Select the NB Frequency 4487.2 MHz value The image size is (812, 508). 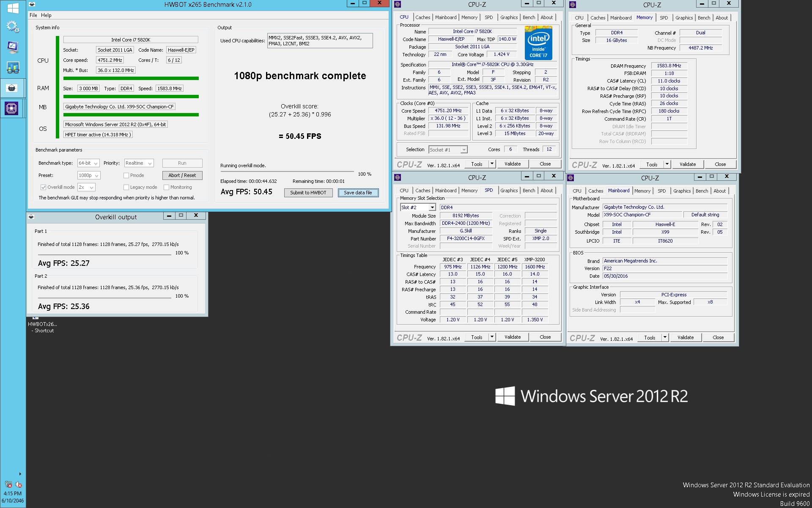(x=700, y=48)
